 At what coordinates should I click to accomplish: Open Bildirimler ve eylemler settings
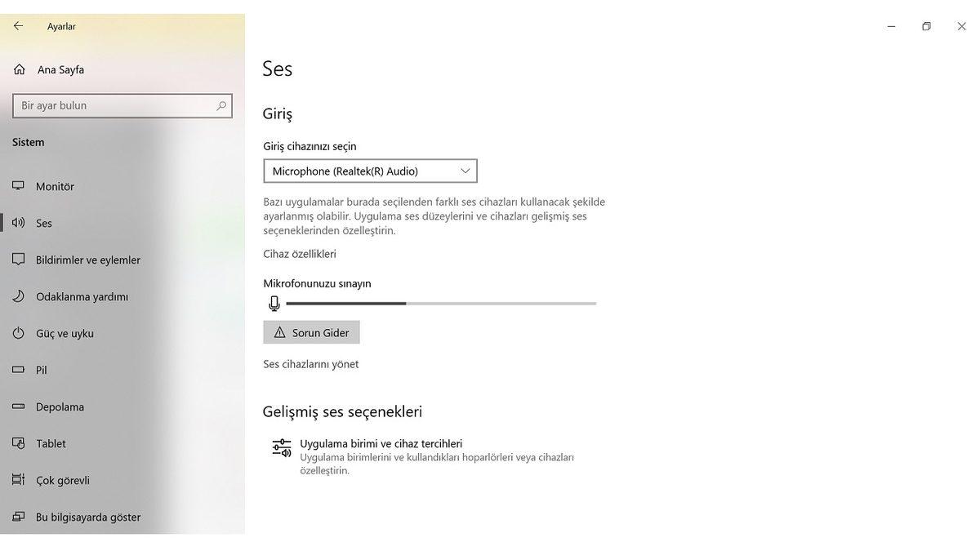point(87,260)
